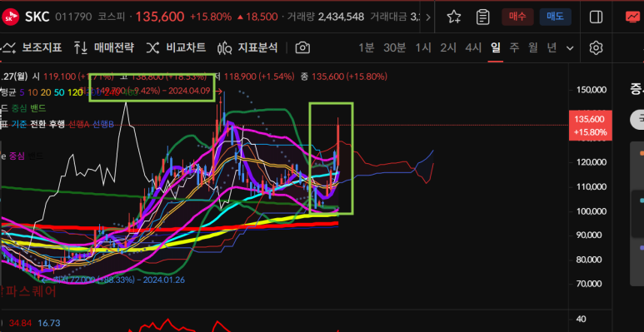Image resolution: width=644 pixels, height=332 pixels.
Task: Click the red 135,600 price tag on axis
Action: [x=590, y=125]
